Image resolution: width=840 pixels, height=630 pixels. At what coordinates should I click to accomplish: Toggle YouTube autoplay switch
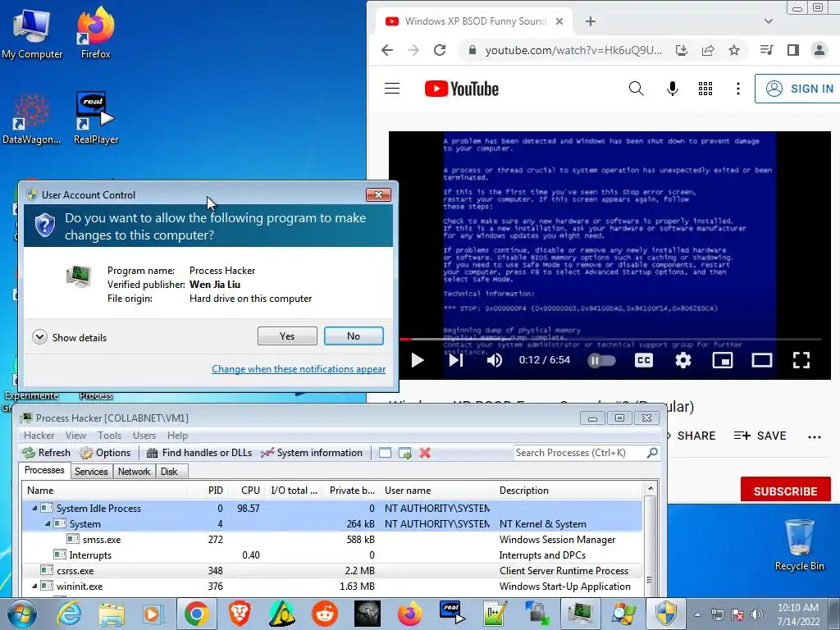[601, 361]
